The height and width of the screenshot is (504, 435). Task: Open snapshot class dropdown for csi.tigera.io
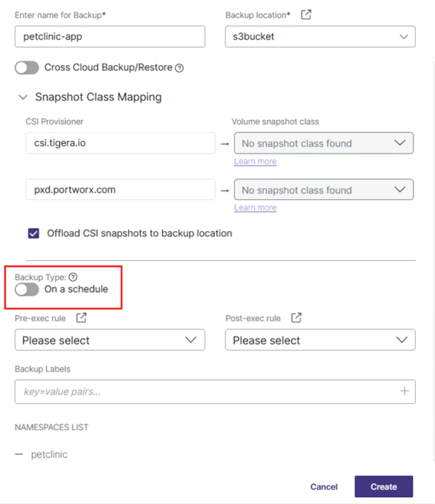coord(323,143)
